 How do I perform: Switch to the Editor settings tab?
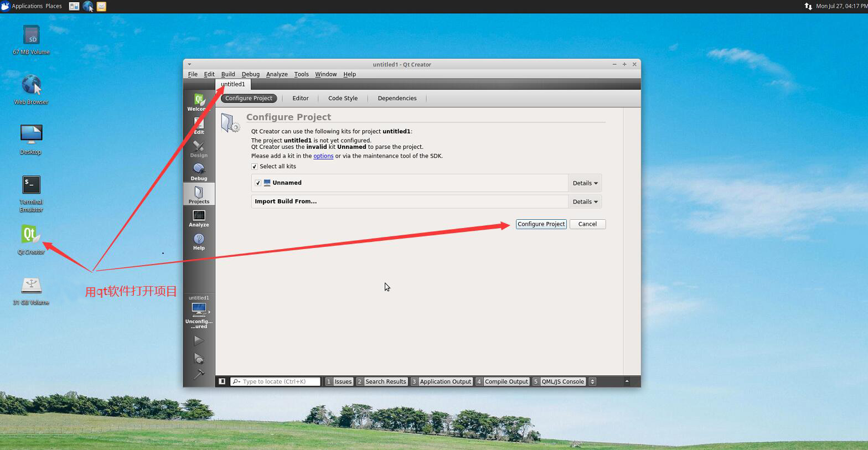pos(301,99)
